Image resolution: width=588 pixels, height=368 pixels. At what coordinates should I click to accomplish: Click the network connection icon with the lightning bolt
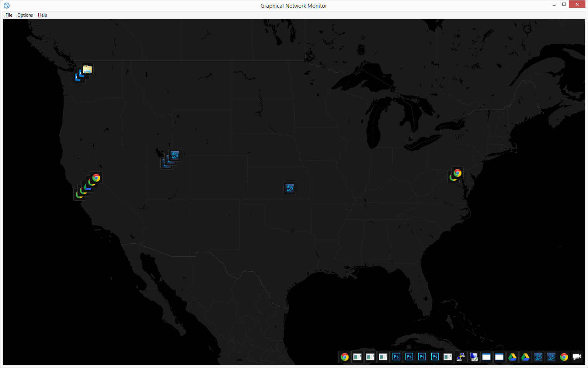pos(461,357)
